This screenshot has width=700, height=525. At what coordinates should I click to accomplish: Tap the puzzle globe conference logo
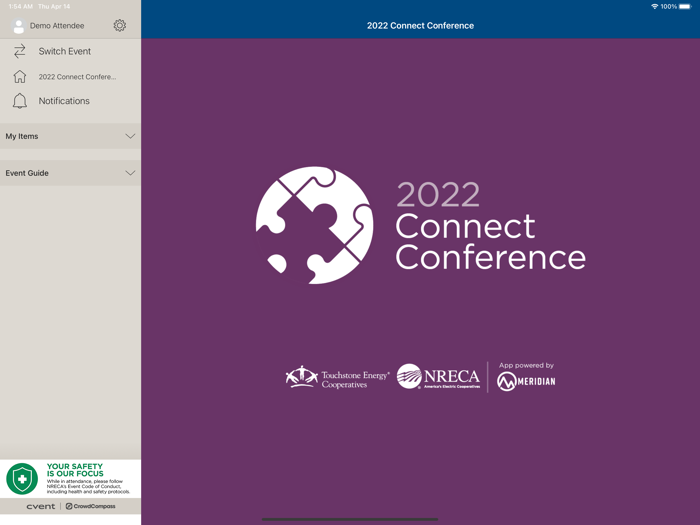tap(314, 225)
